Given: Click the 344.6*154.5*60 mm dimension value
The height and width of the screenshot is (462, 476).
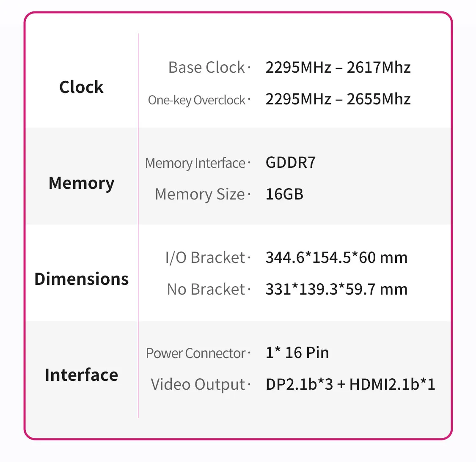Looking at the screenshot, I should pos(336,257).
